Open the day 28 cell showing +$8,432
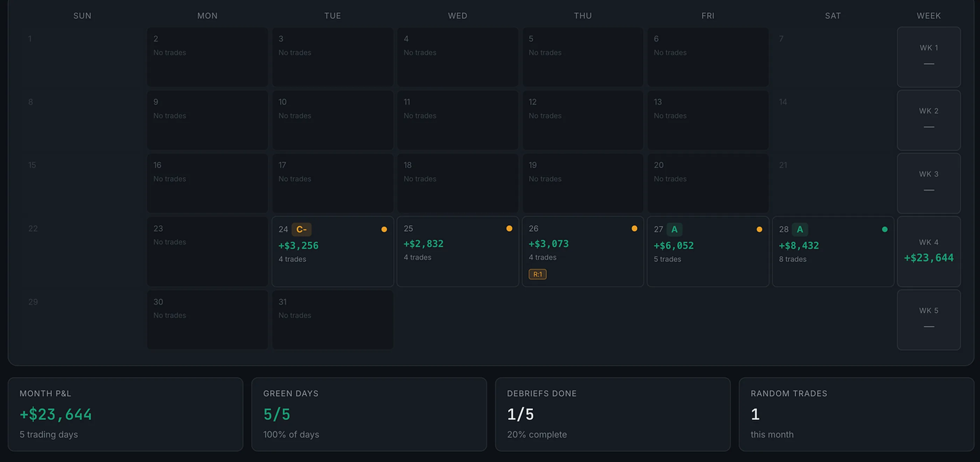Image resolution: width=980 pixels, height=462 pixels. pos(833,252)
